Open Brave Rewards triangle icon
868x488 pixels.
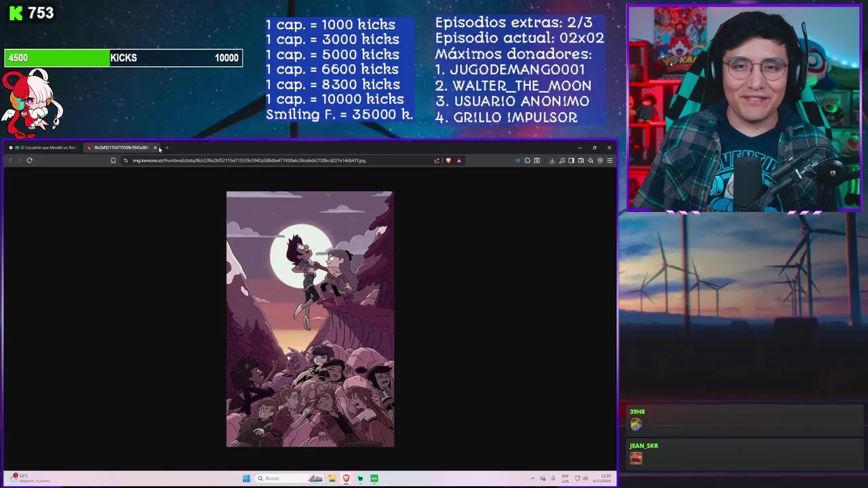click(459, 161)
